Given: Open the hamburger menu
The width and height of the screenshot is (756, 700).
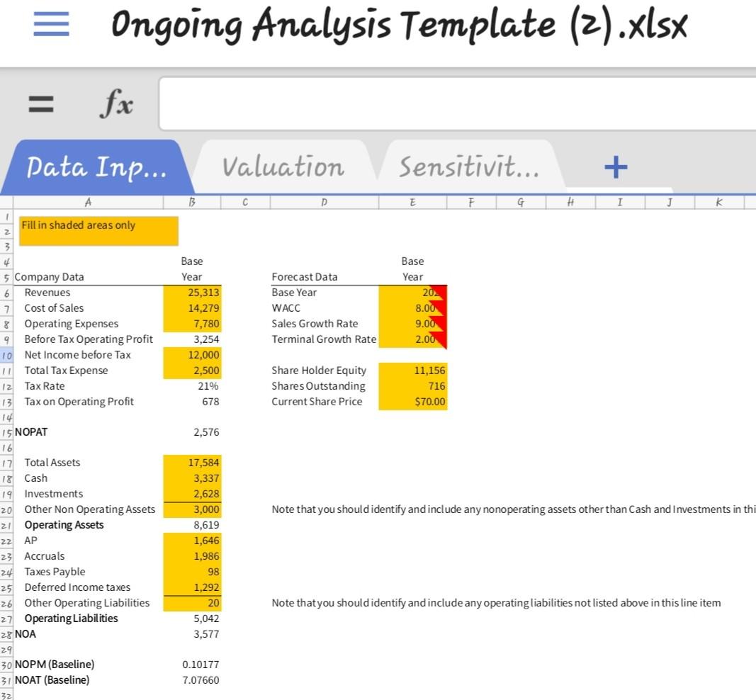Looking at the screenshot, I should tap(50, 23).
